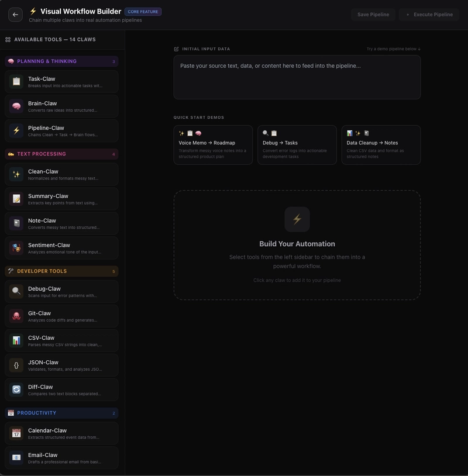The height and width of the screenshot is (476, 468).
Task: Select the Debug-Claw magnifier icon
Action: coord(16,291)
